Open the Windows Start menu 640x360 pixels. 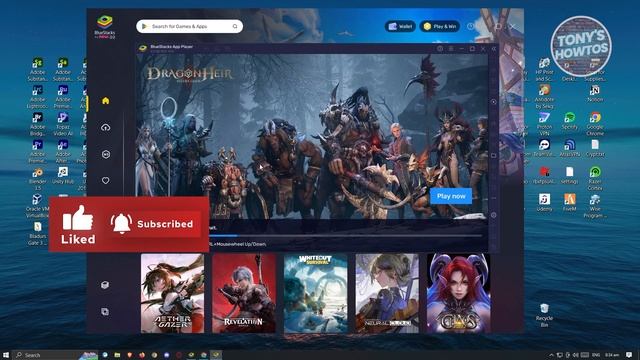[6, 355]
